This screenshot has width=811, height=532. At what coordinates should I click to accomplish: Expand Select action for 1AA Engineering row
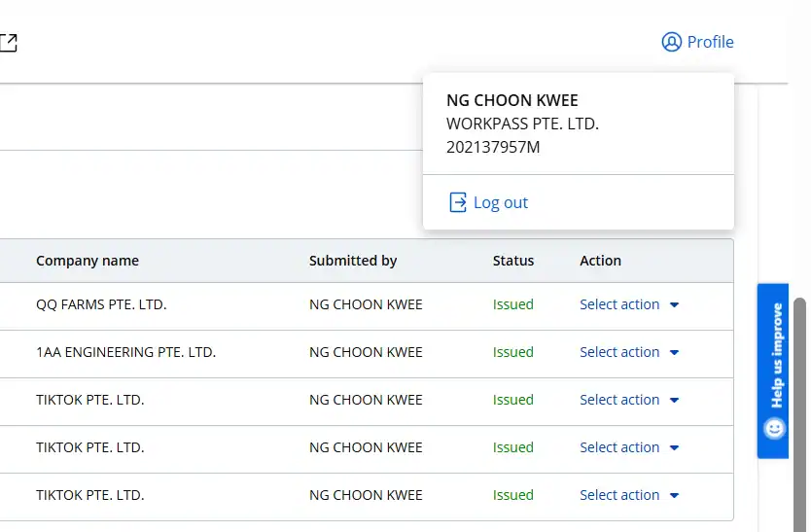point(628,352)
